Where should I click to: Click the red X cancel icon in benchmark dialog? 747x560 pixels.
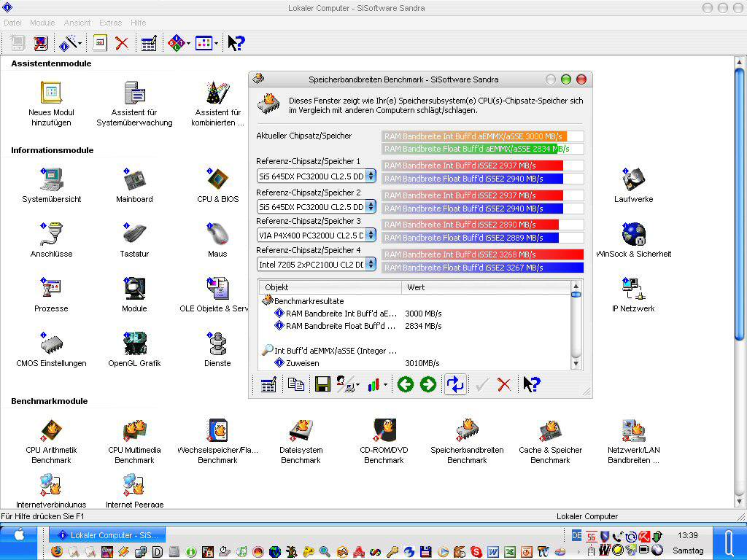click(x=503, y=384)
